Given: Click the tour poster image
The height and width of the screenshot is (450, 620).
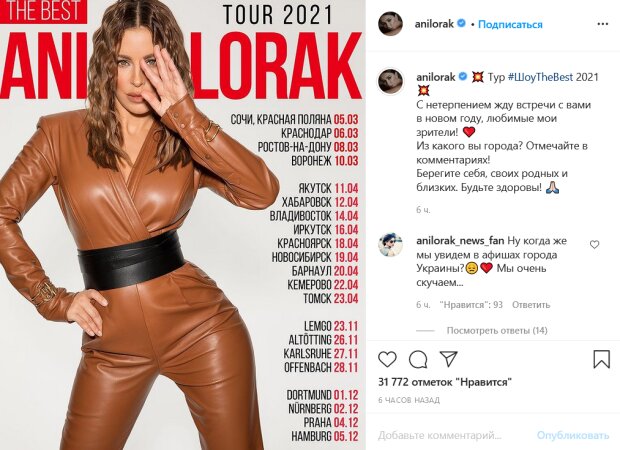Looking at the screenshot, I should tap(182, 225).
